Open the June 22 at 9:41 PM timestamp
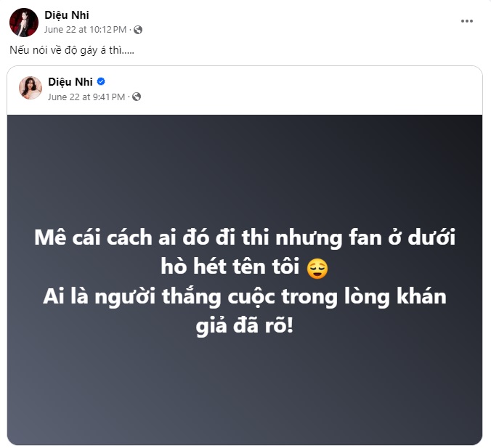Screen dimensions: 491x448 point(86,97)
